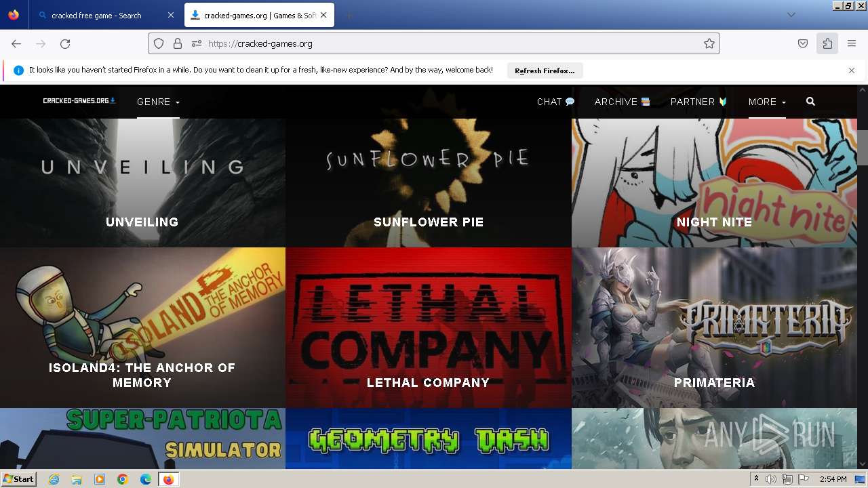Image resolution: width=868 pixels, height=488 pixels.
Task: Open the Isoland4: The Anchor of Memory tile
Action: click(142, 327)
